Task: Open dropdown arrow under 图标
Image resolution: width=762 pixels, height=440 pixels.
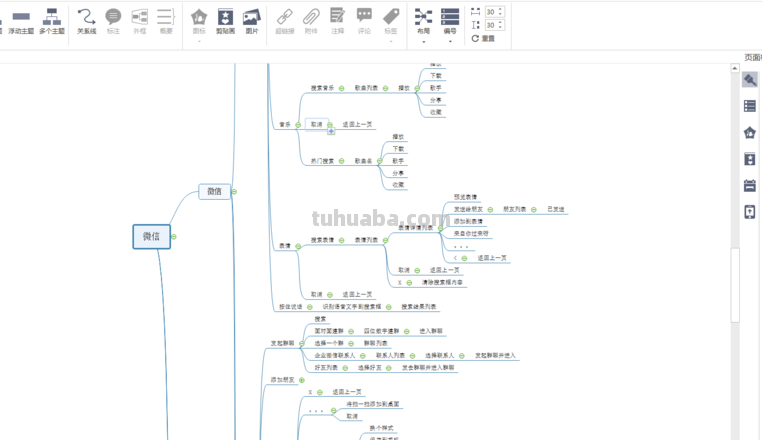Action: coord(199,42)
